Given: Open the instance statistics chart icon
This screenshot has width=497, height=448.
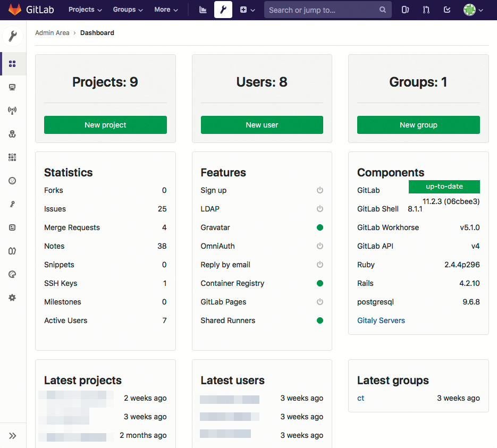Looking at the screenshot, I should point(203,10).
